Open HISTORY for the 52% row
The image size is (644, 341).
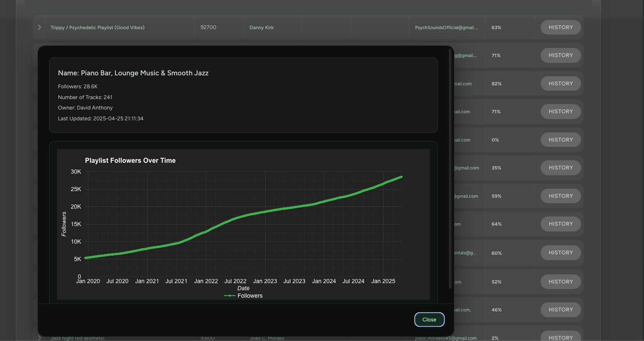pos(561,282)
